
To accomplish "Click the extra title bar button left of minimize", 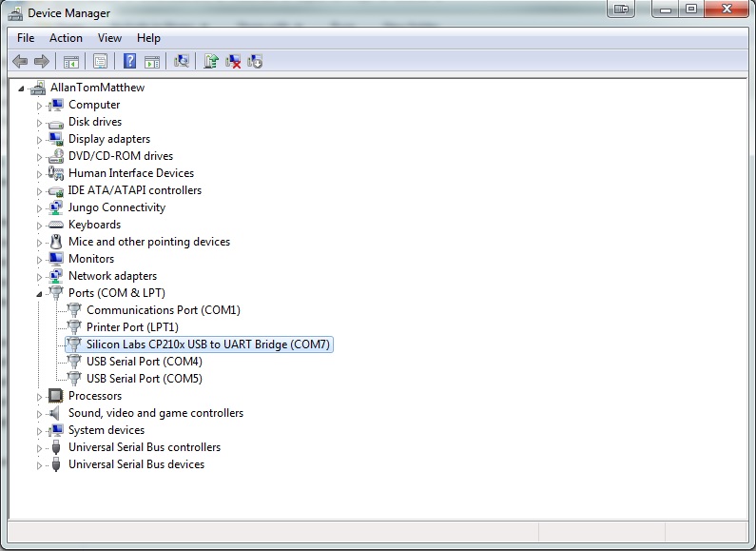I will coord(621,10).
